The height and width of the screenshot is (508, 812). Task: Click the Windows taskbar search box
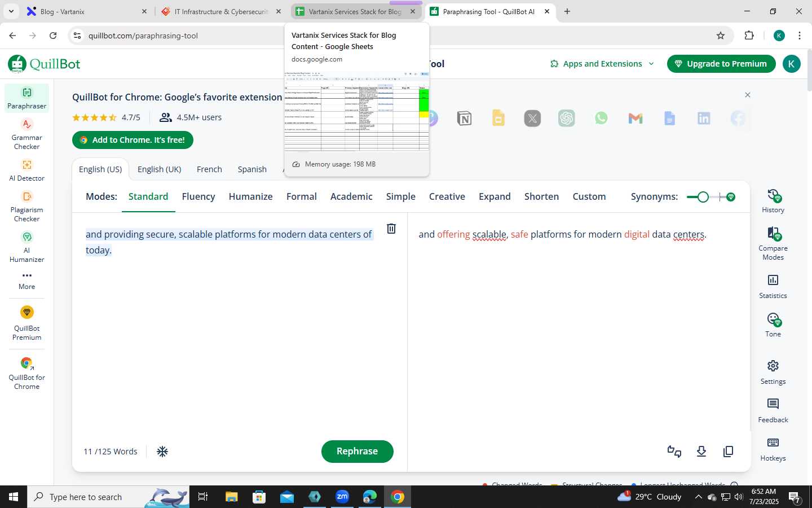[108, 497]
